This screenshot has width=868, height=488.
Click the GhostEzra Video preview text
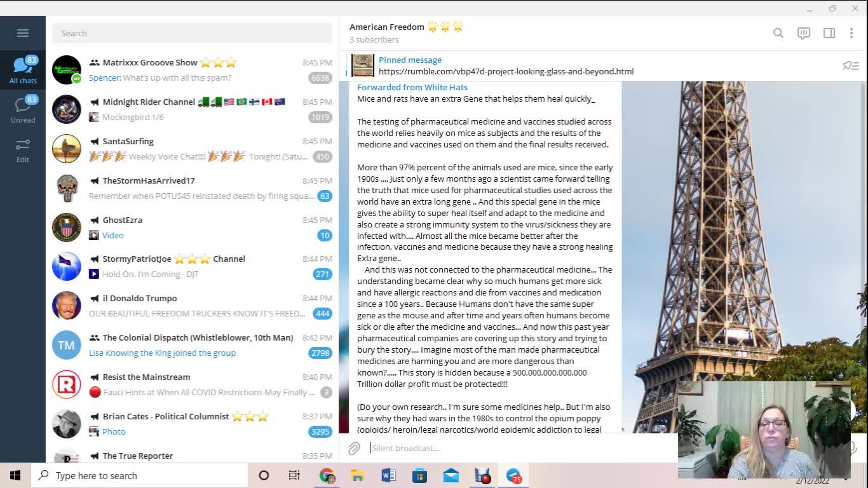(113, 235)
